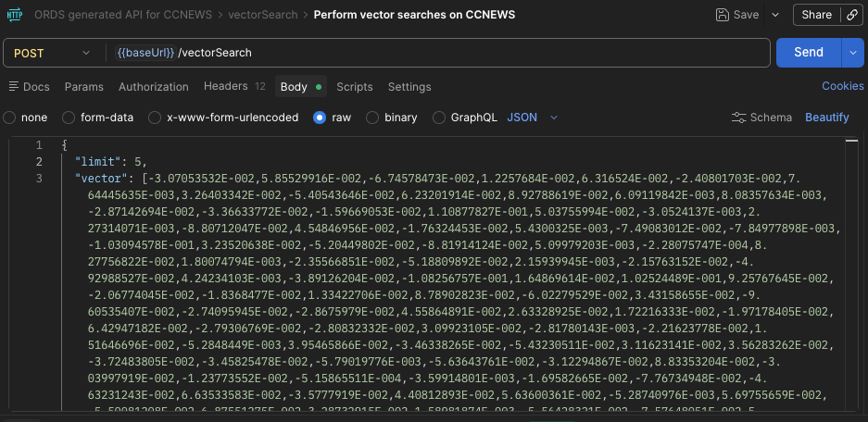Expand the Save options chevron
868x422 pixels.
pos(771,15)
